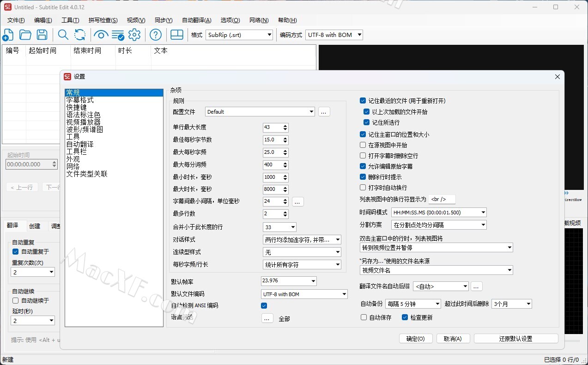This screenshot has height=365, width=588.
Task: Click the 取消(A) button
Action: [453, 339]
